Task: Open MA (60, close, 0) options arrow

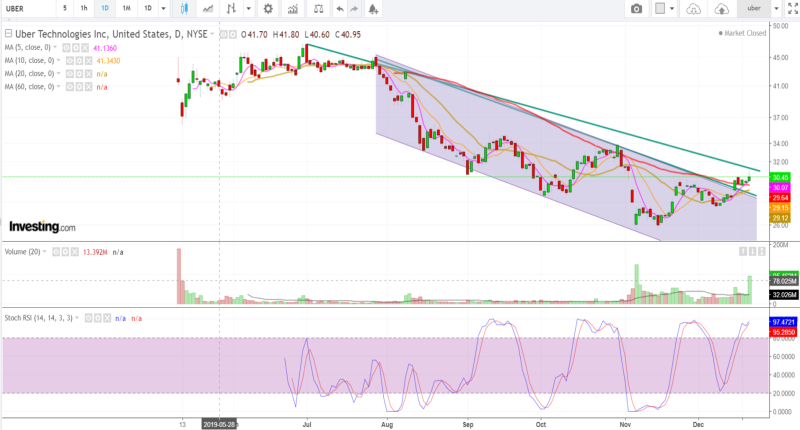Action: tap(59, 87)
